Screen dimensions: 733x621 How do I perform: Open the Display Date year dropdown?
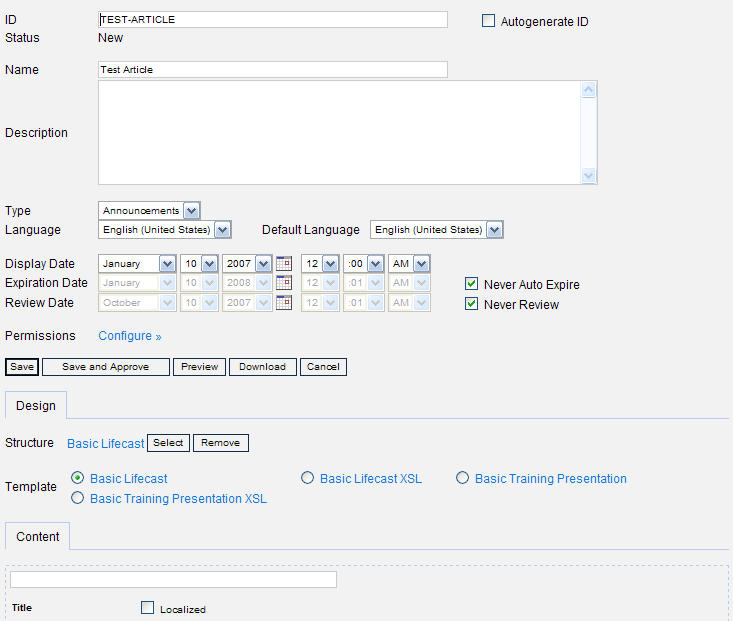247,264
